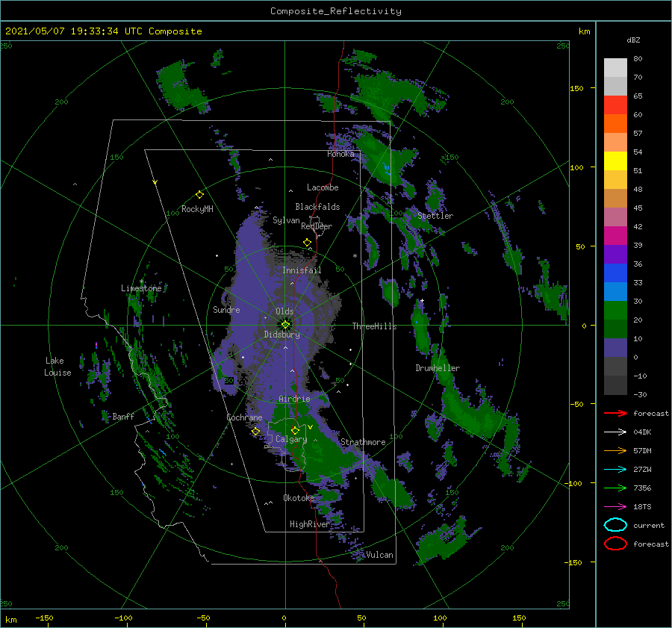Viewport: 672px width, 628px height.
Task: Click the red forecast ellipse legend icon
Action: pyautogui.click(x=615, y=544)
